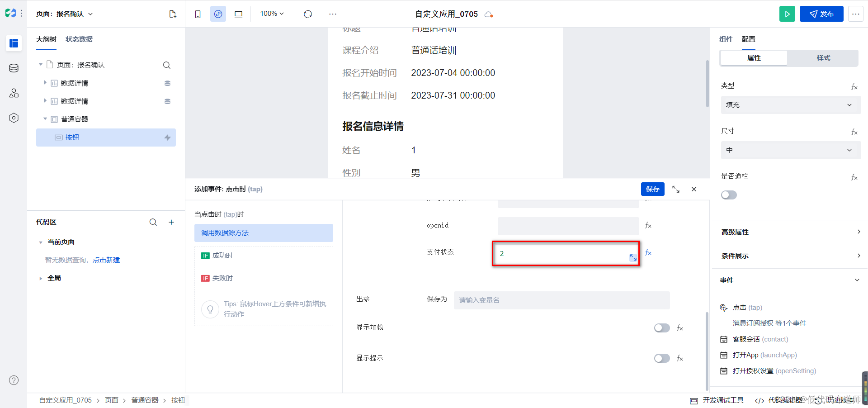Select the mini program preview mode icon

[x=218, y=14]
